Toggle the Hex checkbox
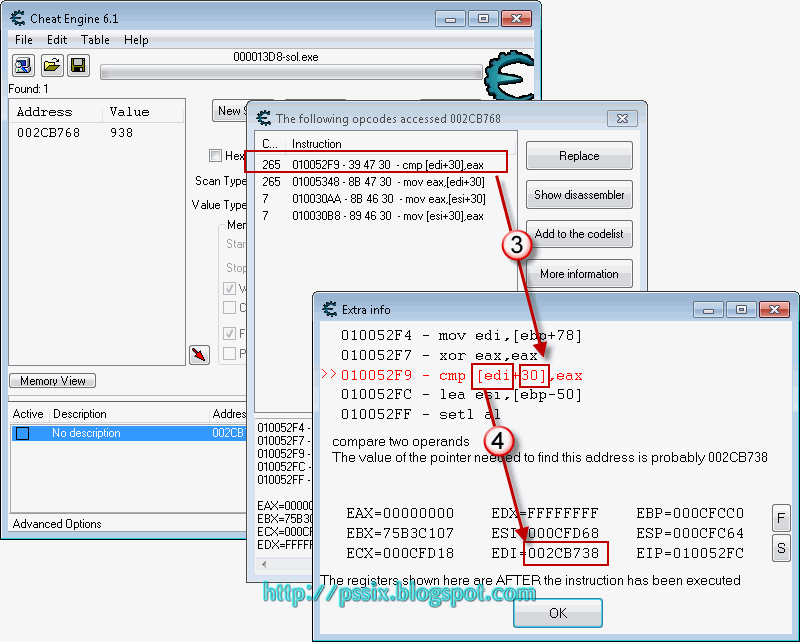The image size is (800, 642). [215, 155]
